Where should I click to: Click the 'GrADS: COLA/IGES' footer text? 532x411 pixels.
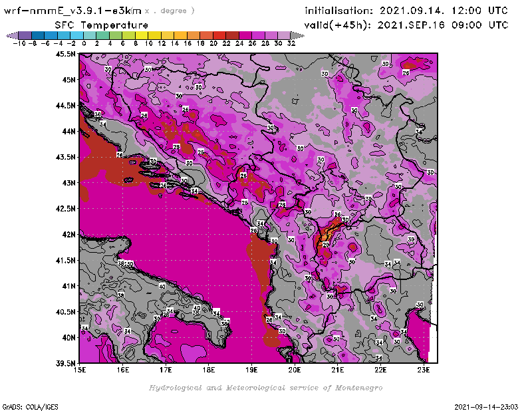click(30, 407)
